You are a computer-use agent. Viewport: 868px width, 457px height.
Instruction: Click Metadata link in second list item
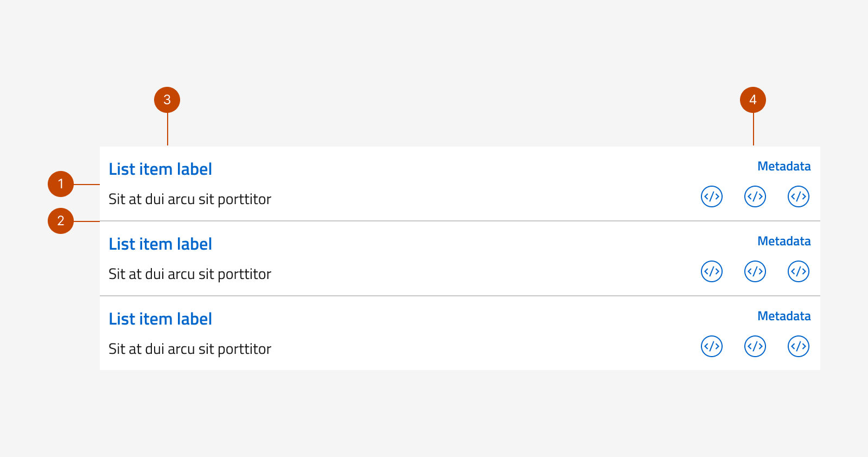pos(784,242)
